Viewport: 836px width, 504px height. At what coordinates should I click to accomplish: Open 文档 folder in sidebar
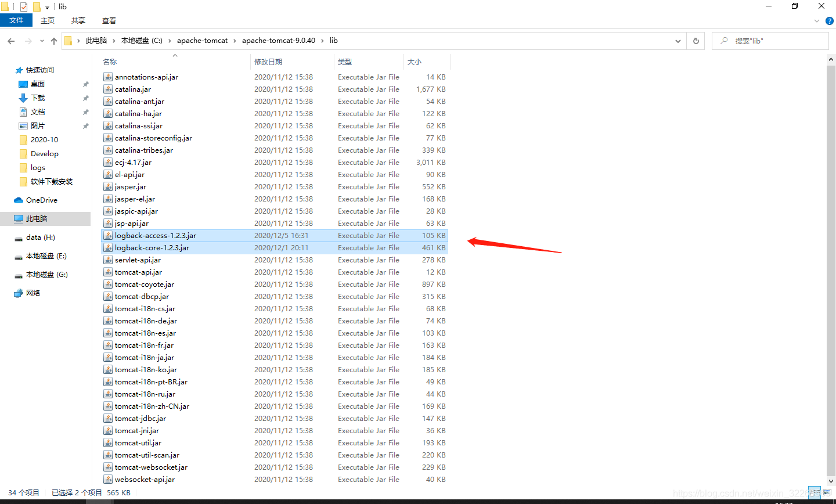click(38, 112)
